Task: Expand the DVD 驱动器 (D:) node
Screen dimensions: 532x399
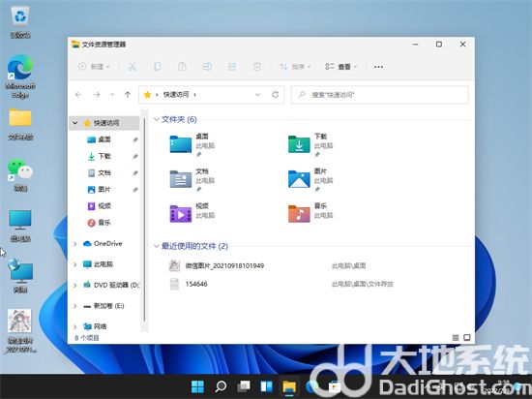Action: tap(75, 286)
